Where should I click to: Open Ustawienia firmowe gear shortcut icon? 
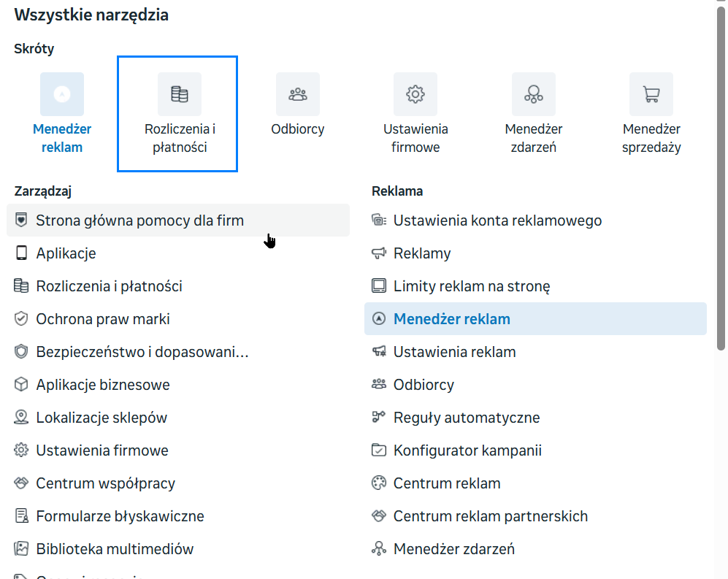[x=415, y=94]
